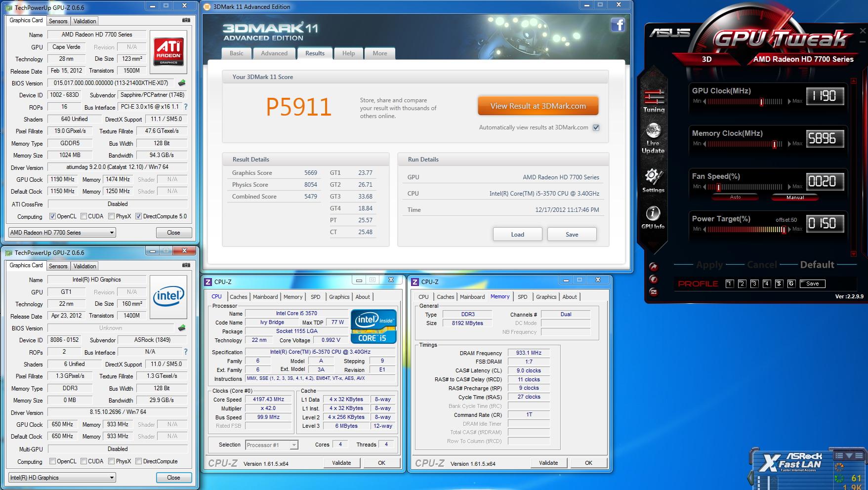This screenshot has width=868, height=490.
Task: Open Live Update in GPU Tweak
Action: (x=653, y=138)
